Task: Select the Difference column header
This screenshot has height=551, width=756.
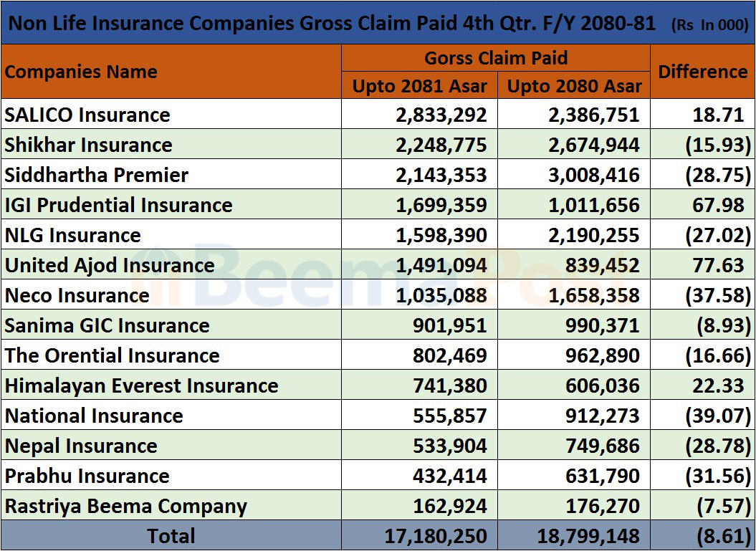Action: coord(702,72)
